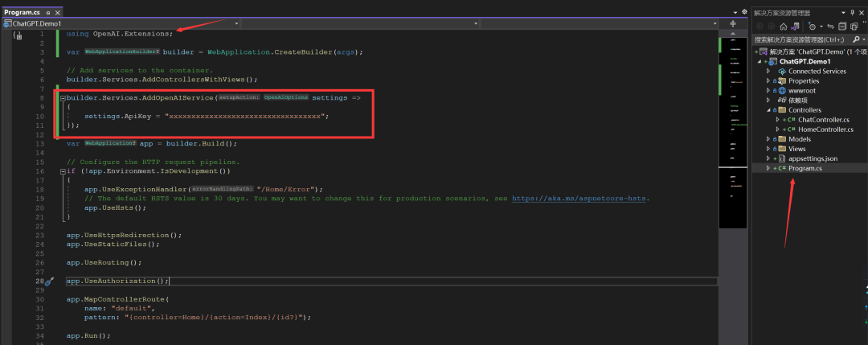Collapse the AddOpenAIService code block
868x345 pixels.
coord(63,98)
